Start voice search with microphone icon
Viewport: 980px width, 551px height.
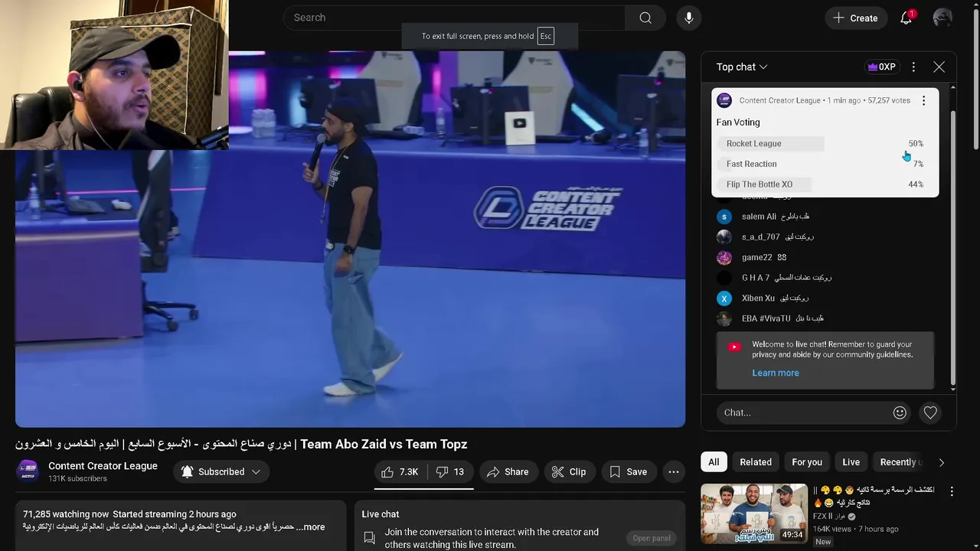[x=689, y=18]
